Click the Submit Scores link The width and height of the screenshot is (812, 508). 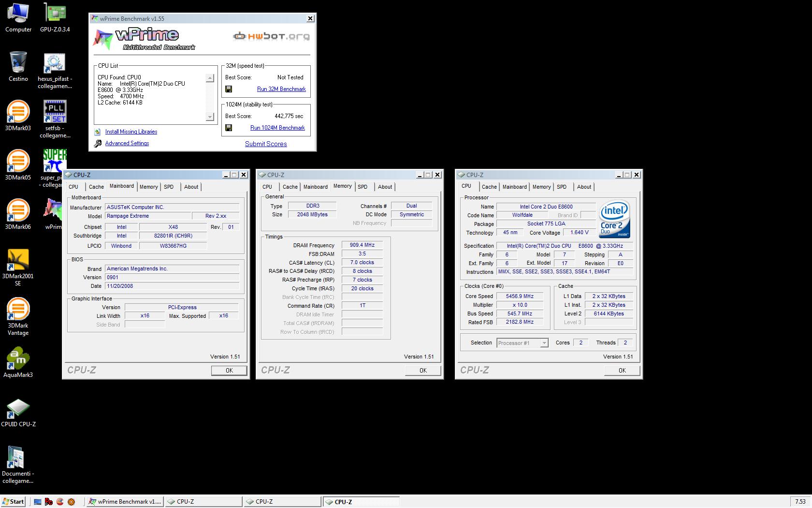(266, 144)
